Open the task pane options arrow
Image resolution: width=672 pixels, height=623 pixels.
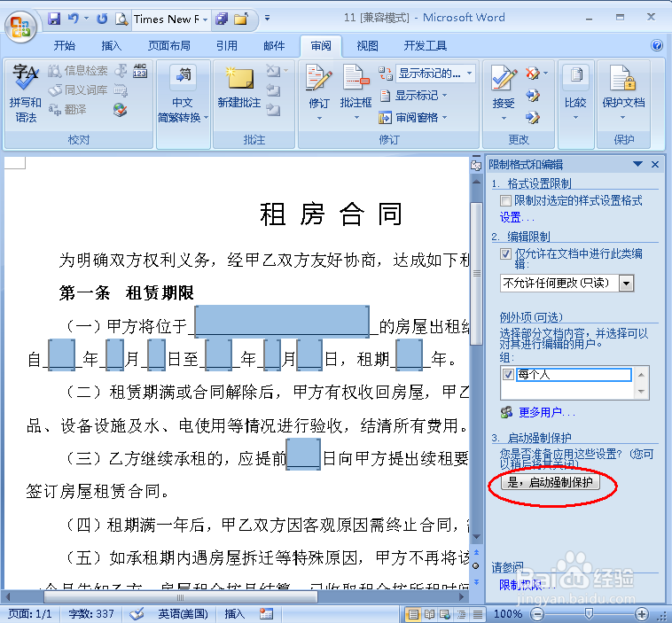click(x=637, y=164)
